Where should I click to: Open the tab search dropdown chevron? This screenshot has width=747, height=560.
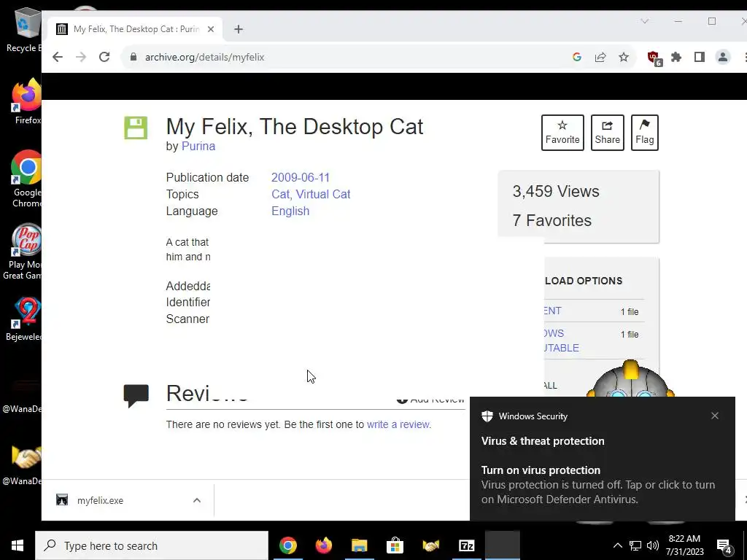coord(645,21)
